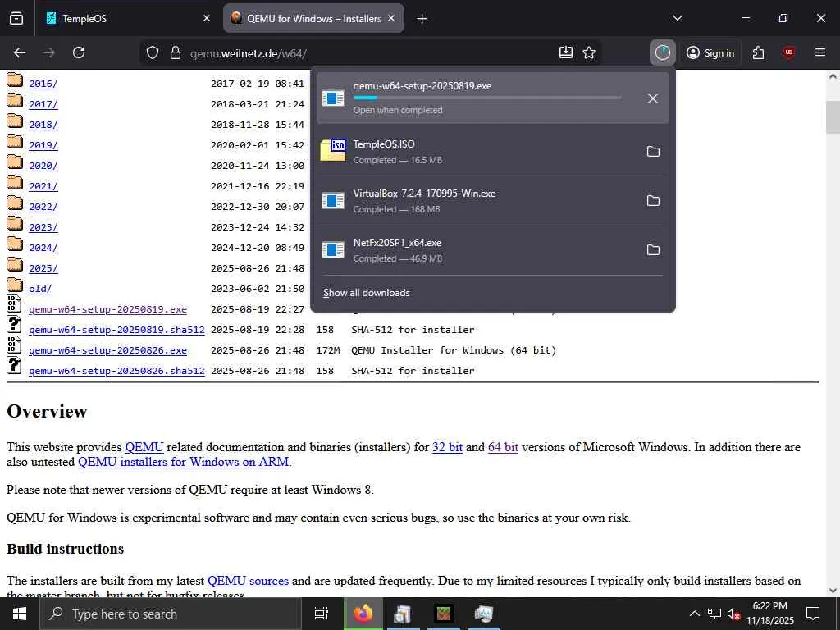The height and width of the screenshot is (630, 840).
Task: Follow the 64 bit link
Action: [503, 447]
